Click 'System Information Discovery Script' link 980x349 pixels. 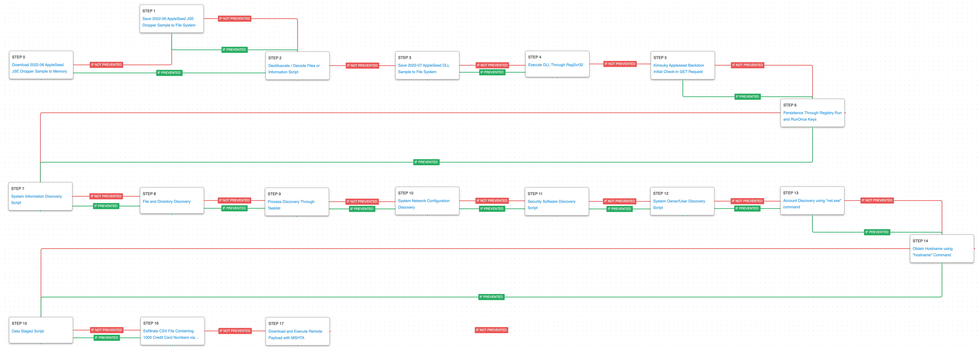coord(37,196)
